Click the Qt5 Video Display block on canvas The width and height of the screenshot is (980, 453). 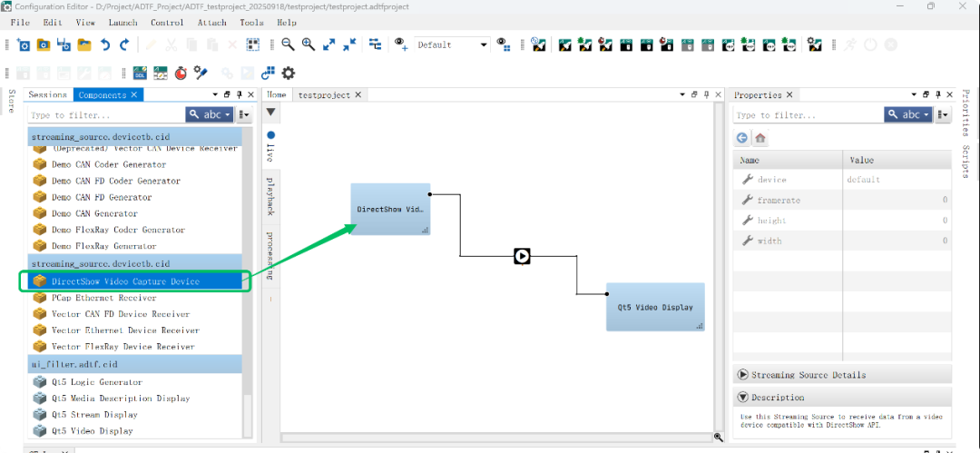(x=654, y=307)
